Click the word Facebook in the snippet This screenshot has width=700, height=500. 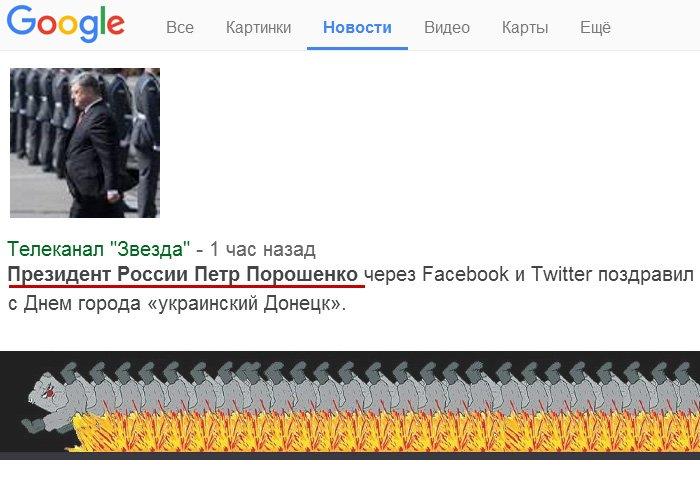(x=465, y=274)
